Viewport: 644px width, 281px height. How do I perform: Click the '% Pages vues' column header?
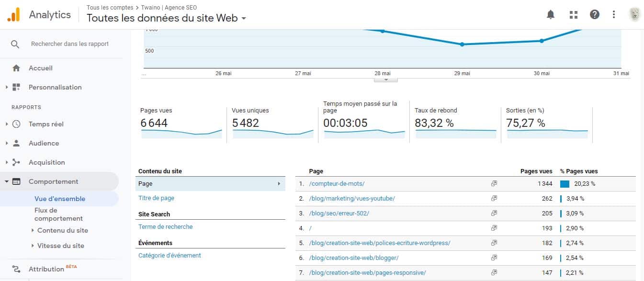[579, 171]
